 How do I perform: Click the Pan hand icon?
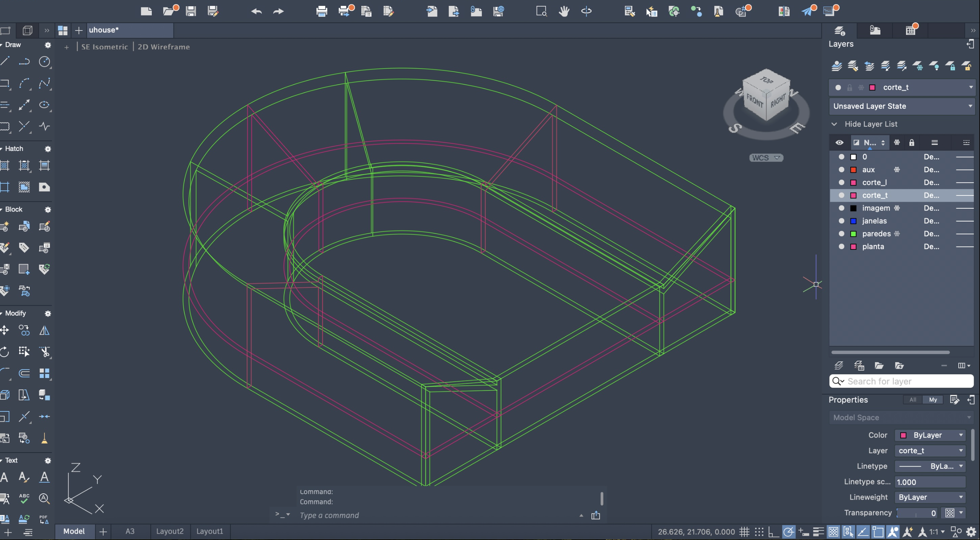click(564, 11)
